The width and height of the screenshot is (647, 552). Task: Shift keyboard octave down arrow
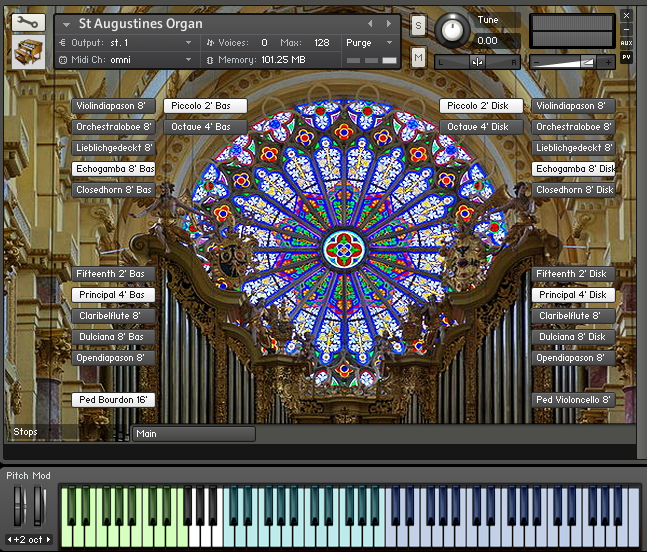[9, 540]
